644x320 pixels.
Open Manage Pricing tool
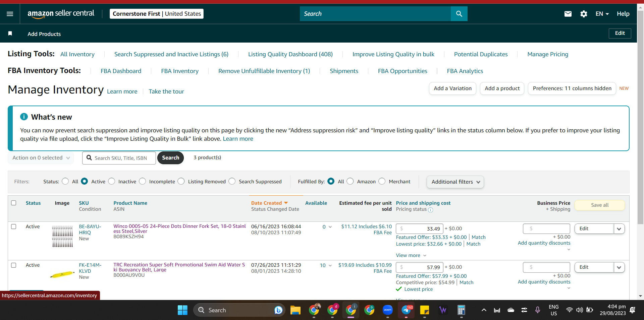point(548,54)
